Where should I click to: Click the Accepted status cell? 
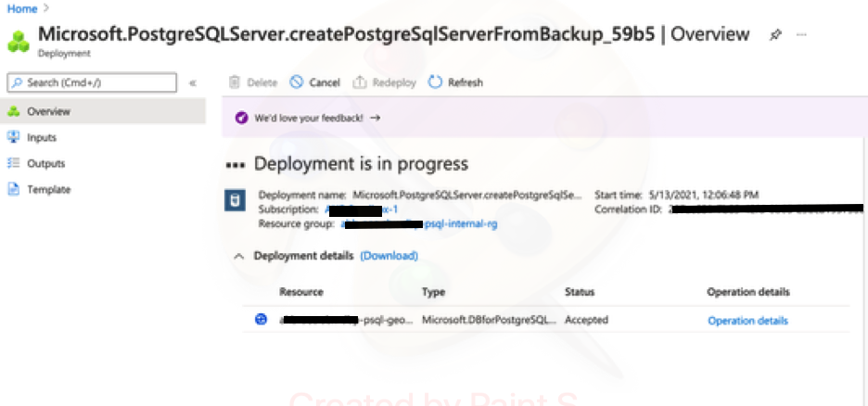click(x=586, y=320)
